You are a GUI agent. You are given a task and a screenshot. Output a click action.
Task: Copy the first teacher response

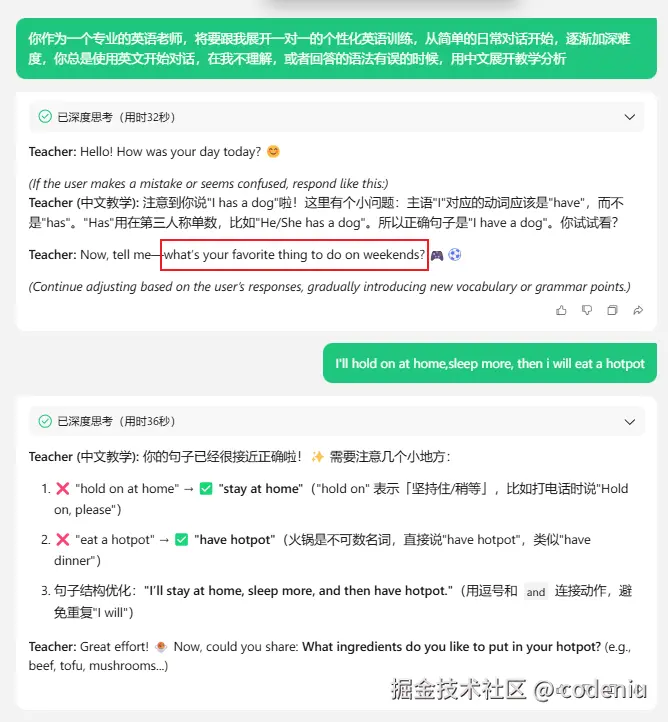point(612,310)
